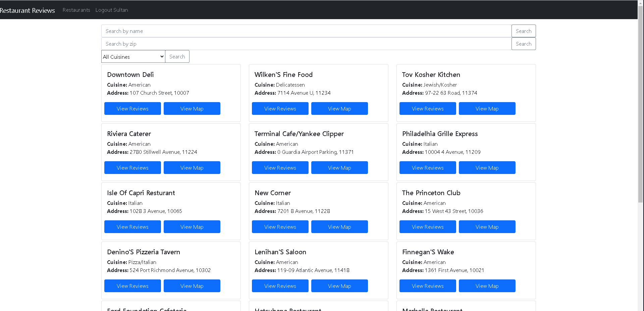Click address 15 West 43 Street, 10036
This screenshot has height=311, width=644.
pyautogui.click(x=454, y=211)
